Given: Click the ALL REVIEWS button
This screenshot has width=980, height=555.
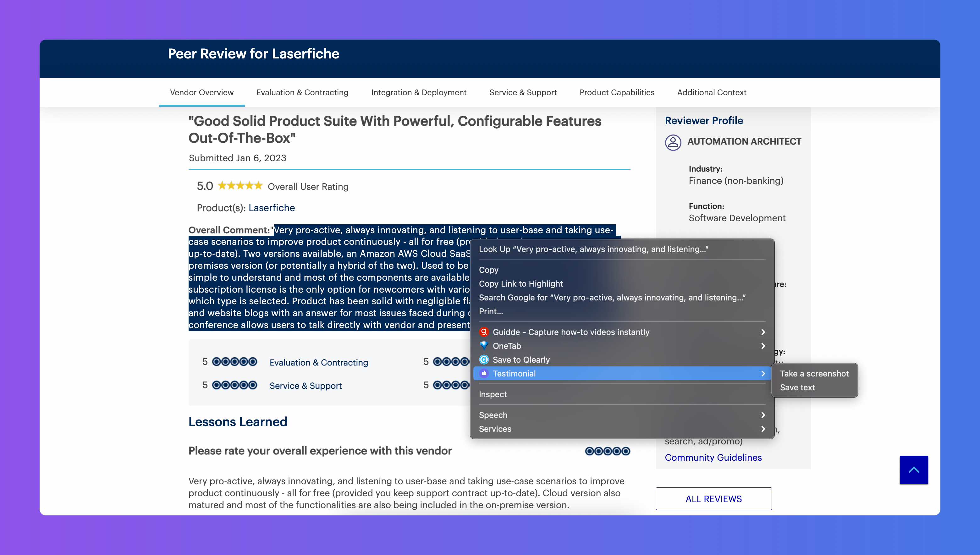Looking at the screenshot, I should (x=713, y=498).
